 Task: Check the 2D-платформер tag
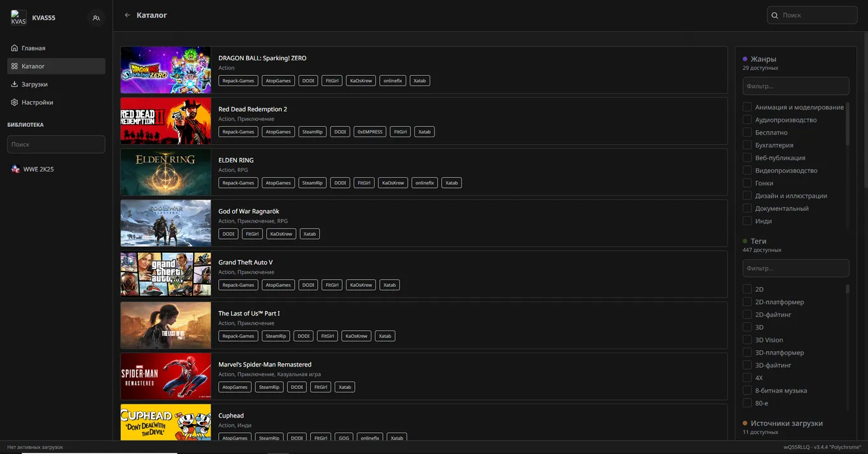click(x=747, y=302)
